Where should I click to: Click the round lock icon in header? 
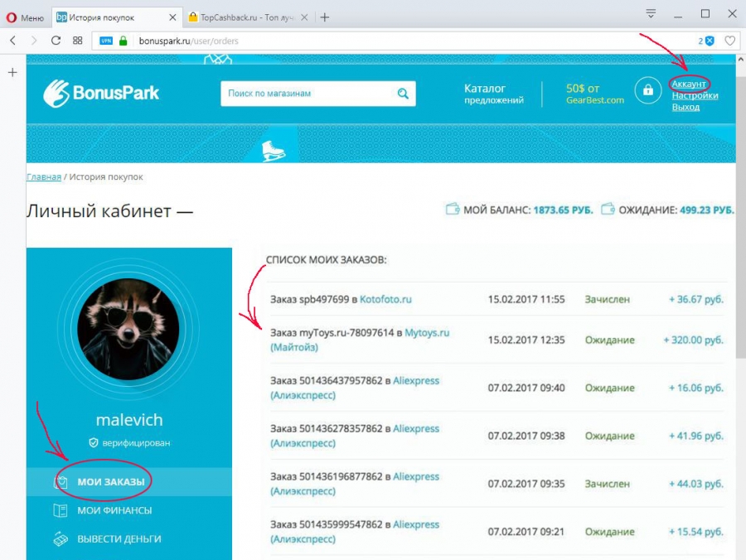coord(648,89)
